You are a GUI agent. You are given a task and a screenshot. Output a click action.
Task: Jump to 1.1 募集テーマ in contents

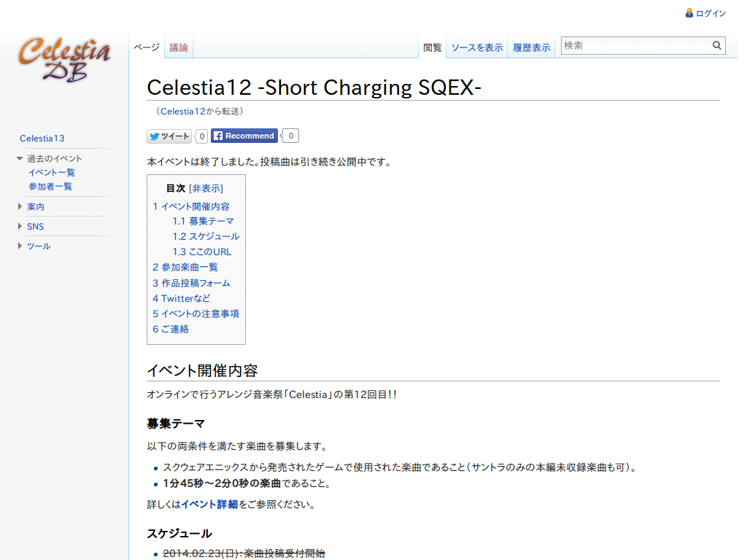click(x=204, y=221)
